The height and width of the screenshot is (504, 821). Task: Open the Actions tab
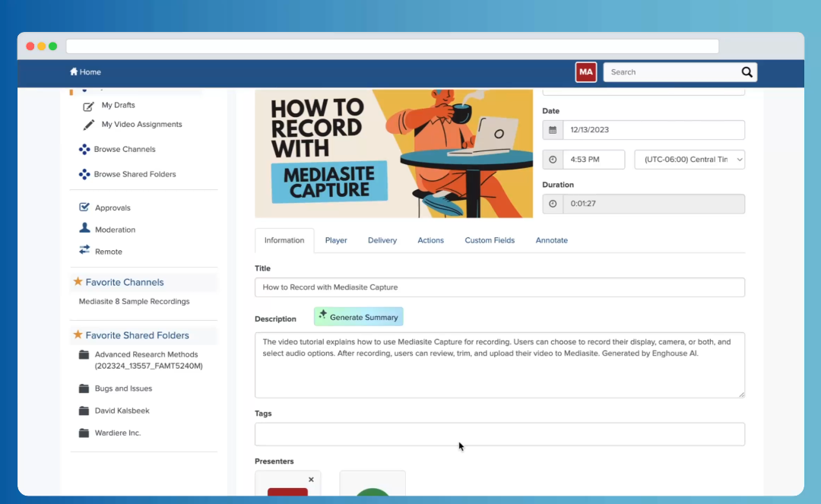click(x=430, y=240)
